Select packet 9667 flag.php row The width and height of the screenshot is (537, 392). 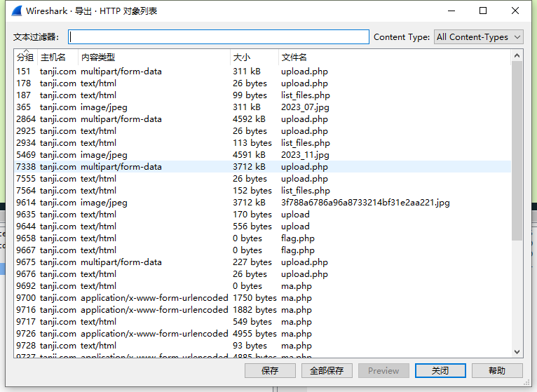pyautogui.click(x=263, y=250)
